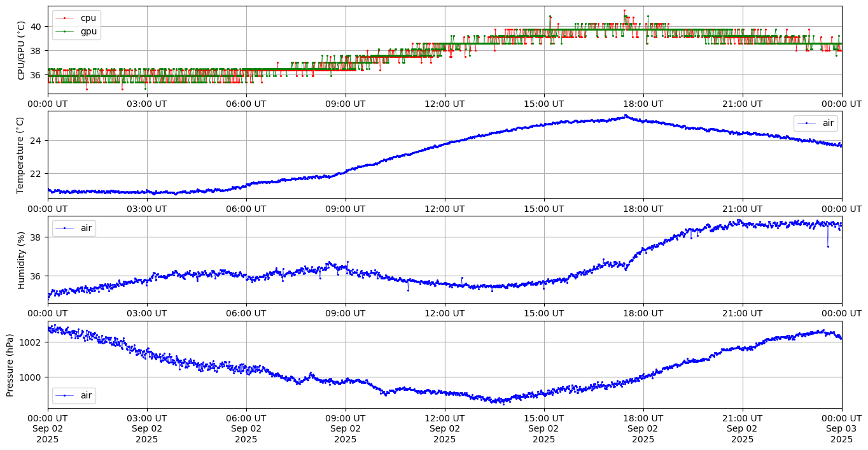Click 03:00 UT label under the CPU/GPU panel
This screenshot has height=450, width=868.
tap(147, 104)
